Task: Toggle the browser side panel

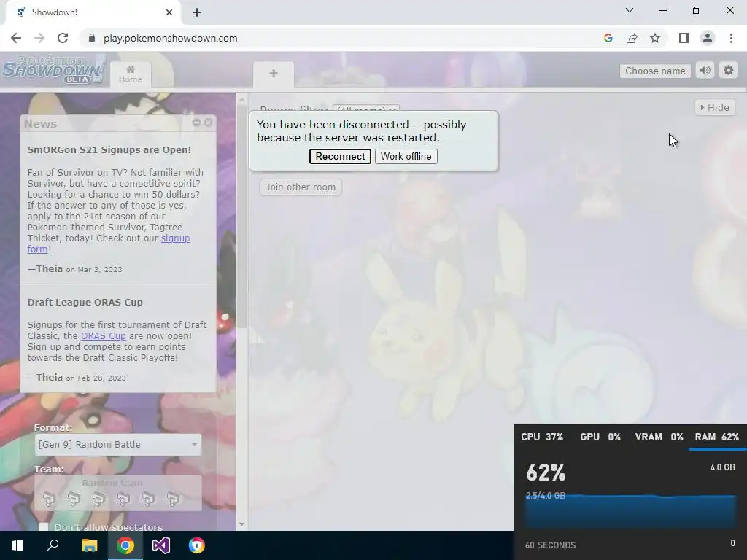Action: pos(684,38)
